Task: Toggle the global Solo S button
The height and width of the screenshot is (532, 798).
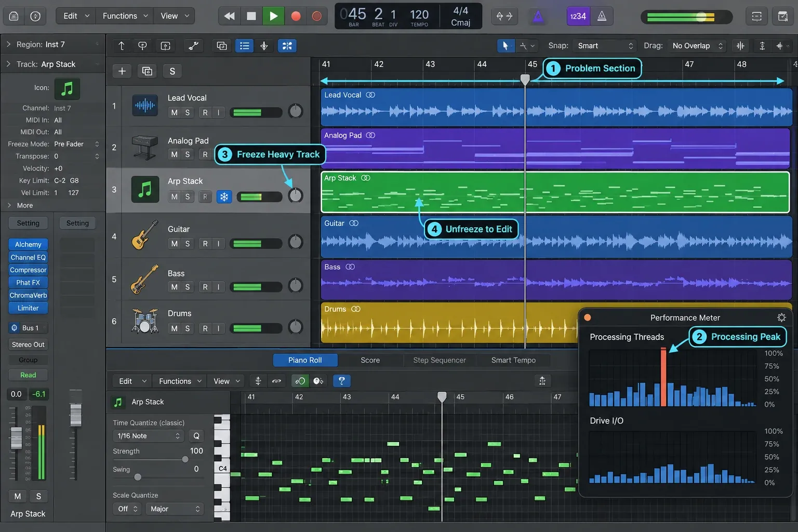Action: tap(172, 71)
